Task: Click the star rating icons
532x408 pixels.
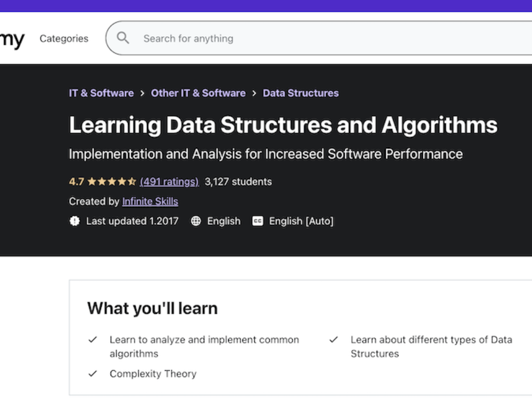Action: [112, 182]
